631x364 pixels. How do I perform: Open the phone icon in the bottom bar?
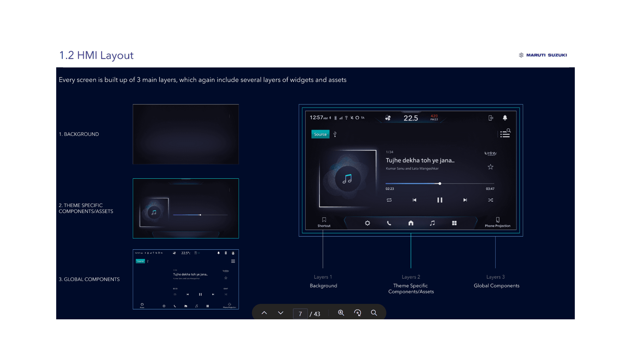389,223
